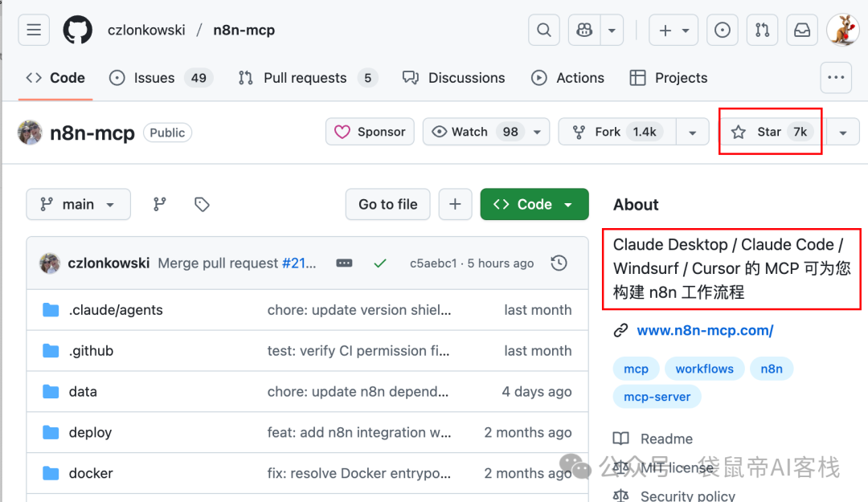The width and height of the screenshot is (868, 502).
Task: Click the GitHub logo
Action: click(77, 30)
